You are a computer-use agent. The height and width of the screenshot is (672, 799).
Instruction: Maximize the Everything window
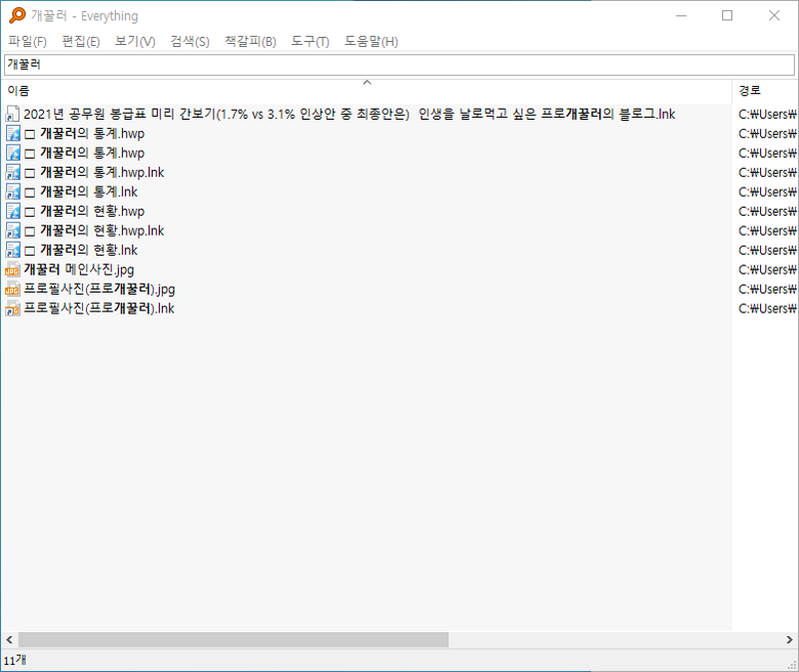727,16
